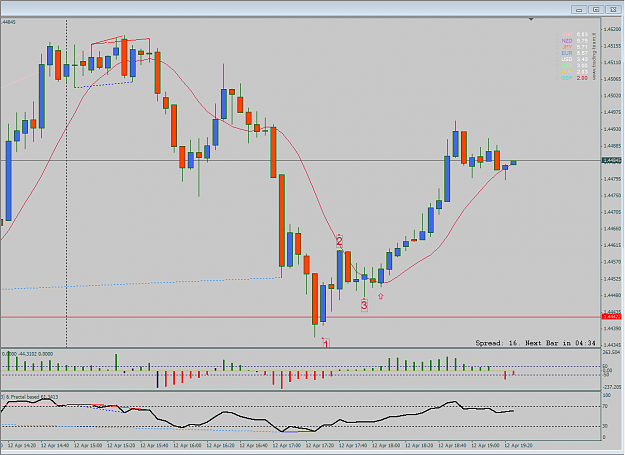625x455 pixels.
Task: Select the pattern point labeled 2
Action: 339,241
